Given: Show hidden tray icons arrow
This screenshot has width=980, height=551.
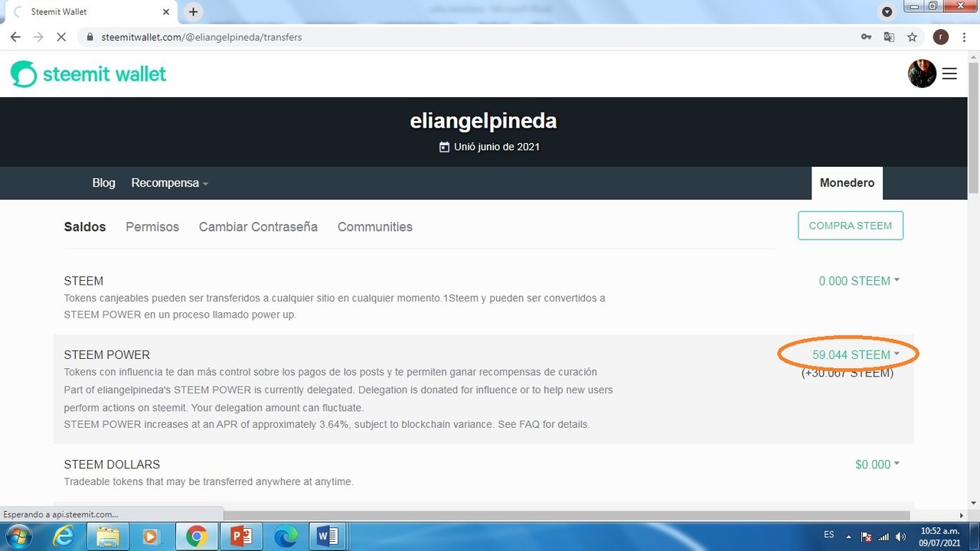Looking at the screenshot, I should (848, 536).
